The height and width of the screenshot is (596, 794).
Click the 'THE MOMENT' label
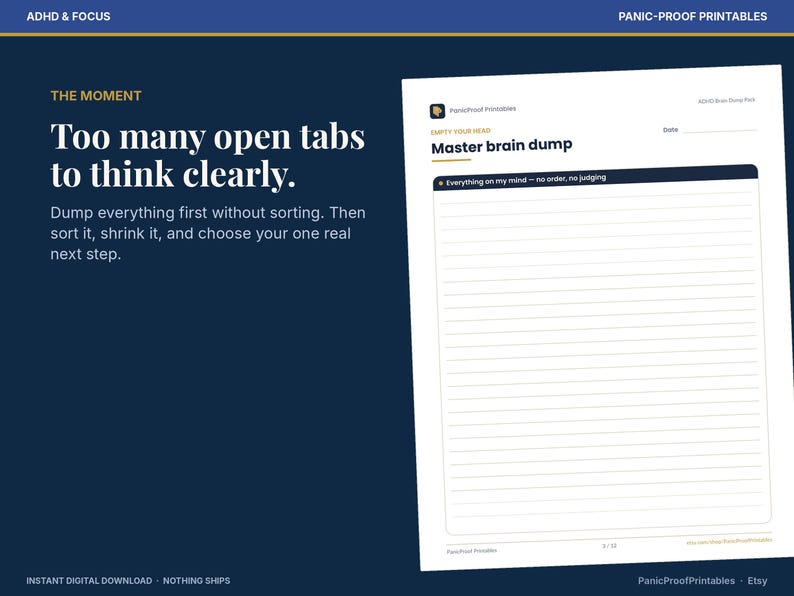click(96, 96)
